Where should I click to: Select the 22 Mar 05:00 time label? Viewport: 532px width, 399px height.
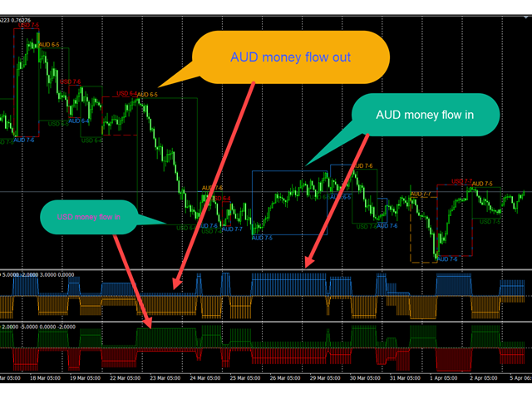pos(125,378)
